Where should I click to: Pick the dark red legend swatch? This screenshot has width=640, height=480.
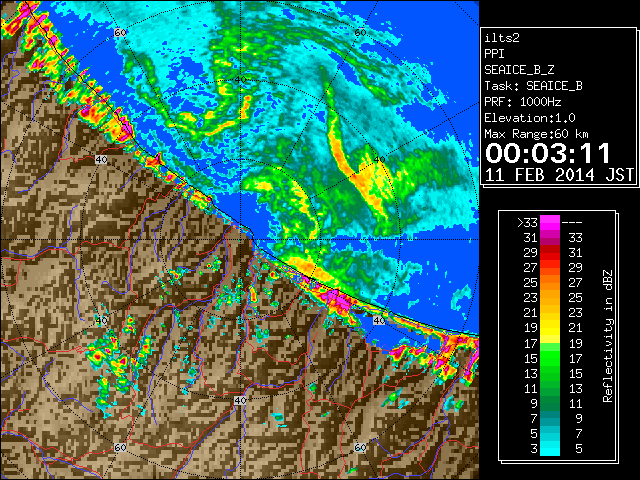[550, 252]
